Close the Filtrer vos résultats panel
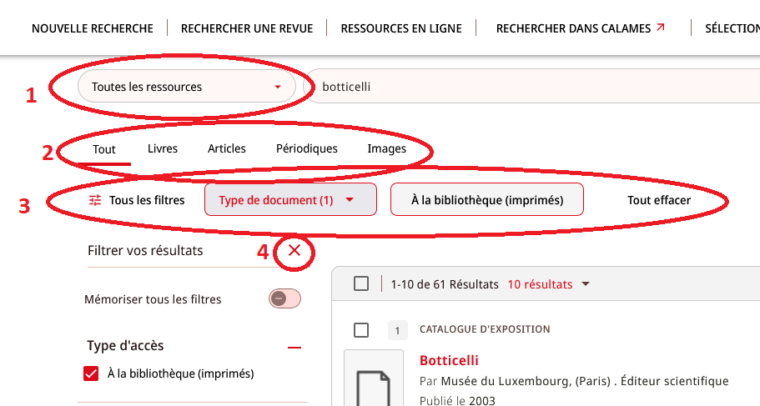Screen dimensions: 760x406 coord(294,250)
